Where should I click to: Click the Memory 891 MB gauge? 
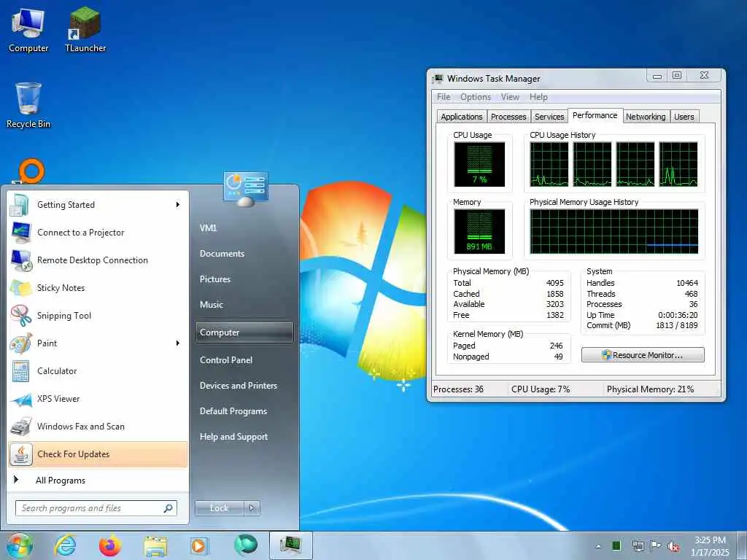479,231
